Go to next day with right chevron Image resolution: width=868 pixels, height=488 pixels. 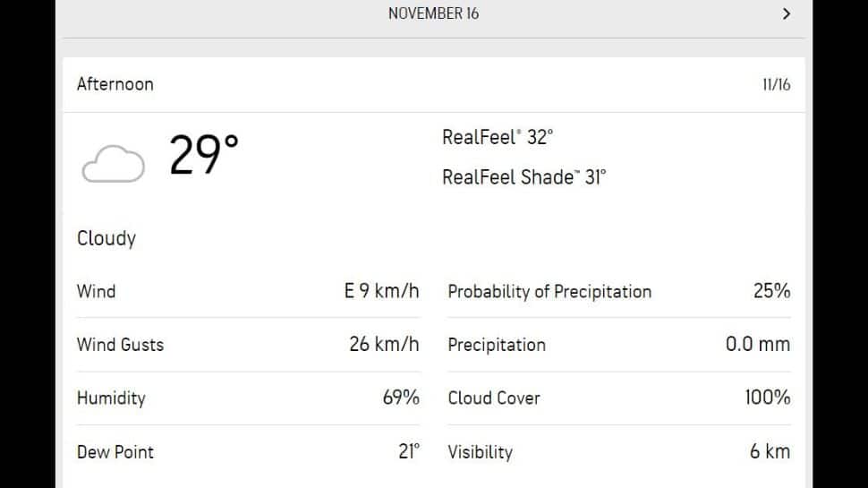click(x=786, y=13)
